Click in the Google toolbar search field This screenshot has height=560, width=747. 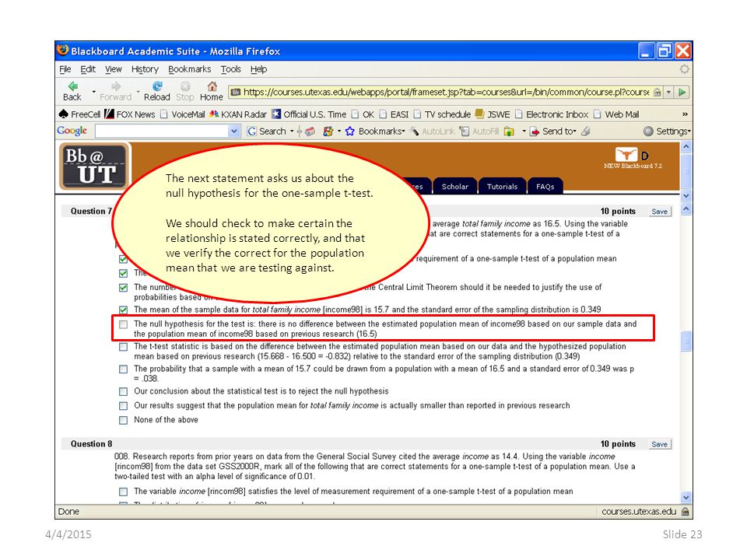coord(162,131)
